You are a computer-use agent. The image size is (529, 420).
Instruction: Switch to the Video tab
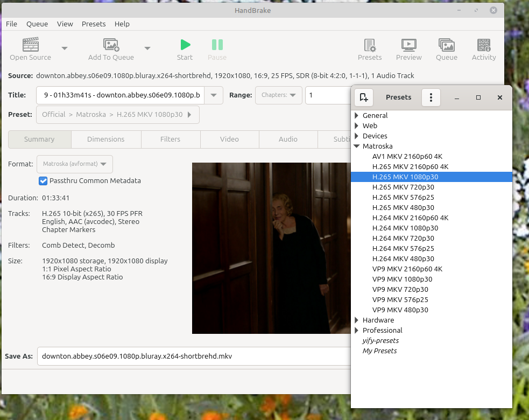tap(229, 139)
